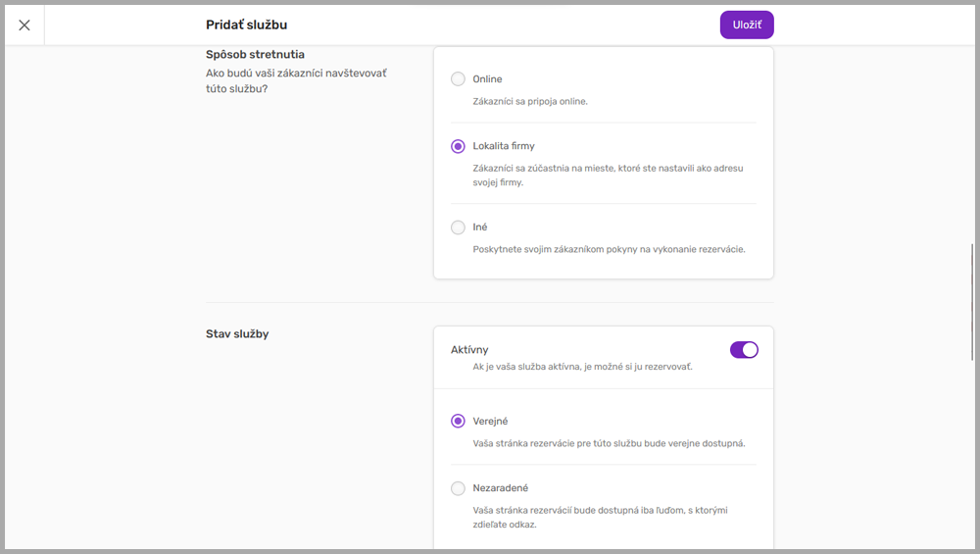
Task: Click 'Ak je vaša služba aktívna' description
Action: click(x=582, y=368)
